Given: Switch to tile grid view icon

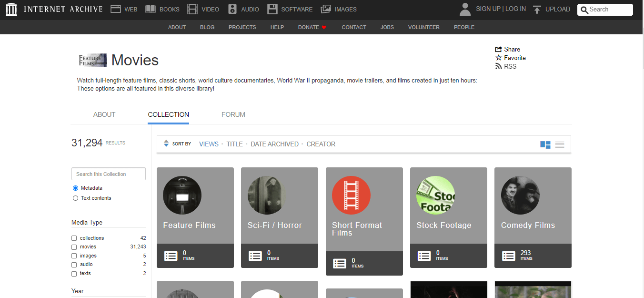Looking at the screenshot, I should [545, 144].
